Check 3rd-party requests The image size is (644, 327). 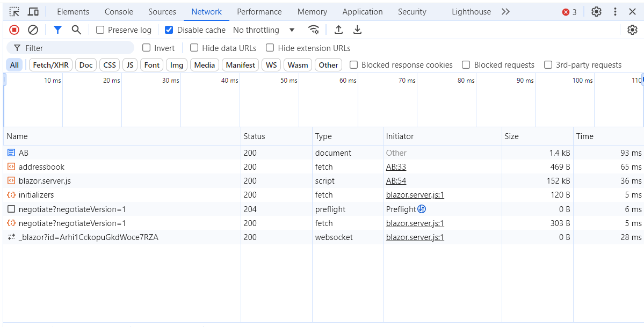tap(548, 64)
